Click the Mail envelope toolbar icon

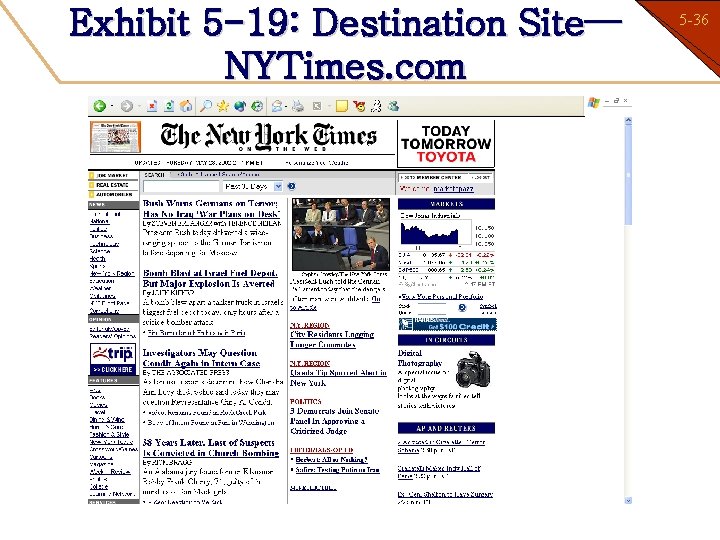[x=276, y=107]
